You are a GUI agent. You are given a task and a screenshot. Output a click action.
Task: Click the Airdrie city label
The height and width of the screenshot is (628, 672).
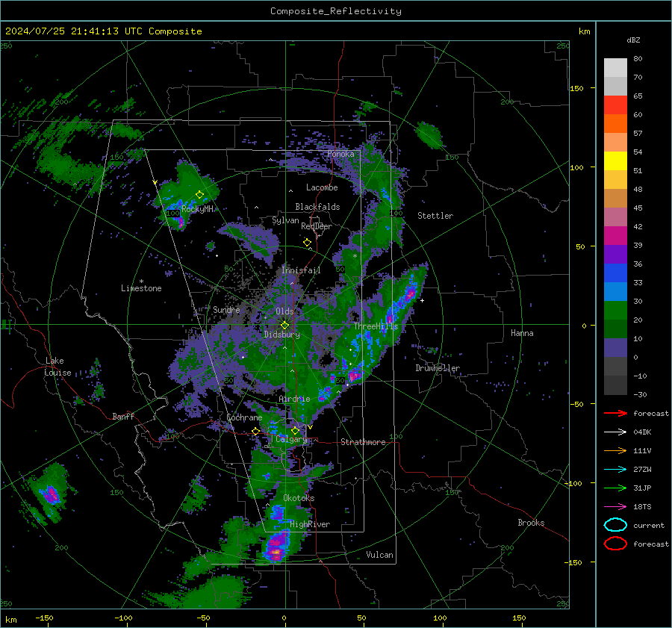[x=294, y=399]
